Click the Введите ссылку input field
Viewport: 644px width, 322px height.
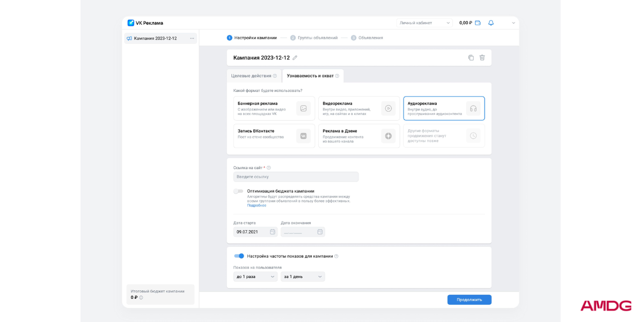point(296,177)
